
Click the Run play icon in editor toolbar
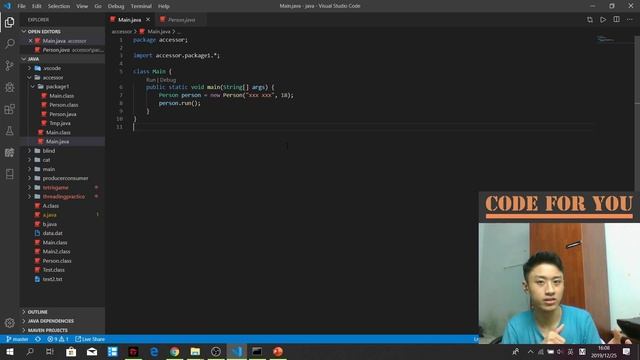pyautogui.click(x=603, y=20)
